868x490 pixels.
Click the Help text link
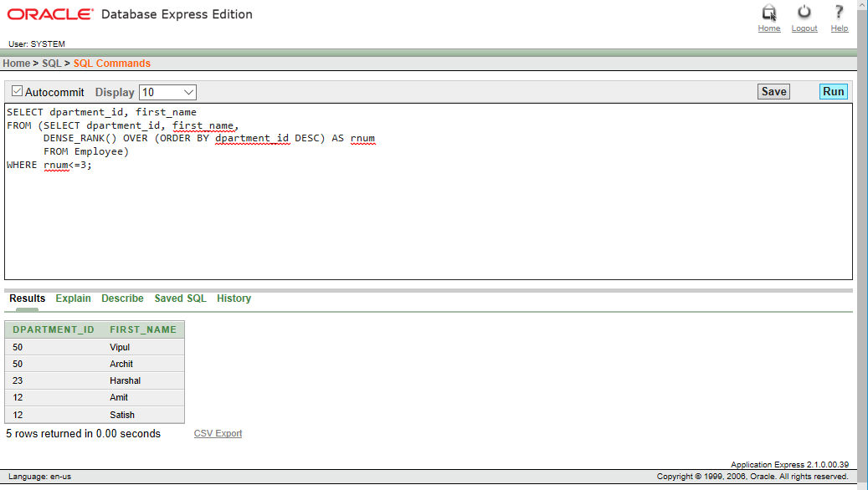coord(840,28)
